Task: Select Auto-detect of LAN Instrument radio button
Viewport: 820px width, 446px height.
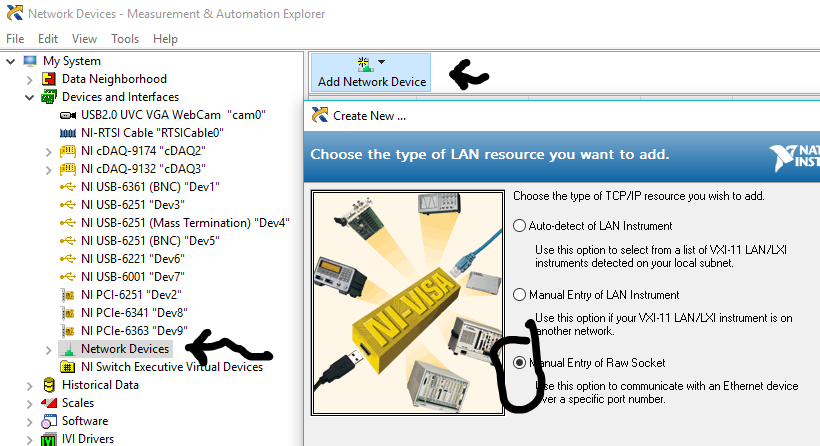Action: [519, 226]
